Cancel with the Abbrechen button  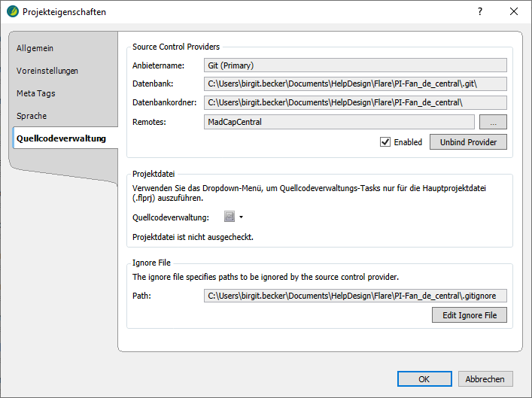tap(485, 379)
